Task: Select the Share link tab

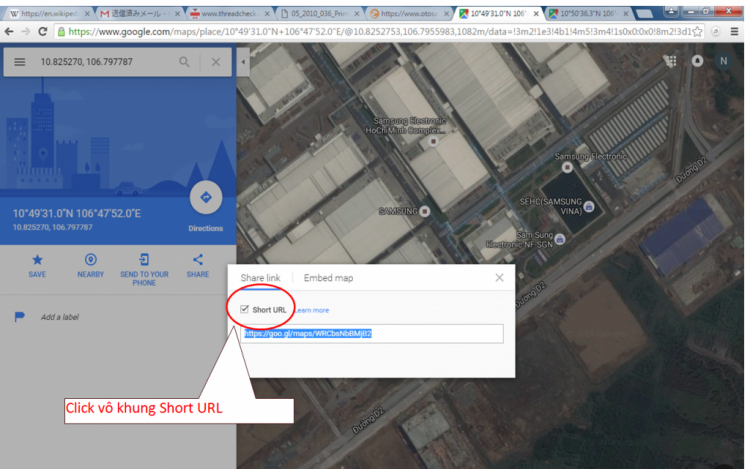Action: pyautogui.click(x=260, y=278)
